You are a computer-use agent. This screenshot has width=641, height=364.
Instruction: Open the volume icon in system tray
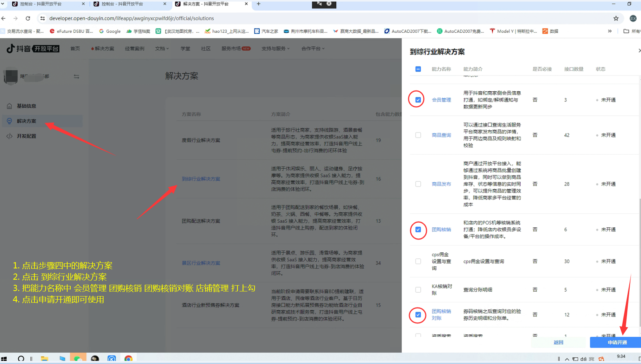point(583,359)
